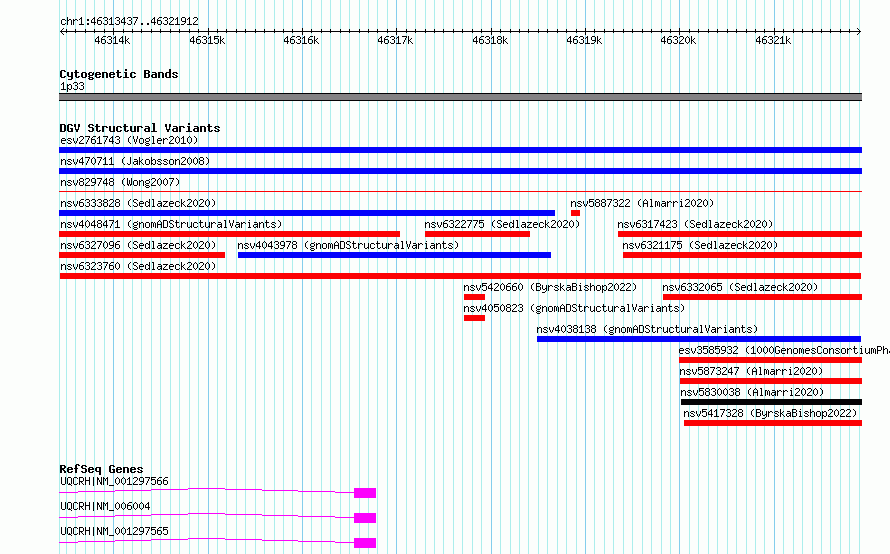
Task: Open the nsv4038138 gnomAD blue bar
Action: 699,339
